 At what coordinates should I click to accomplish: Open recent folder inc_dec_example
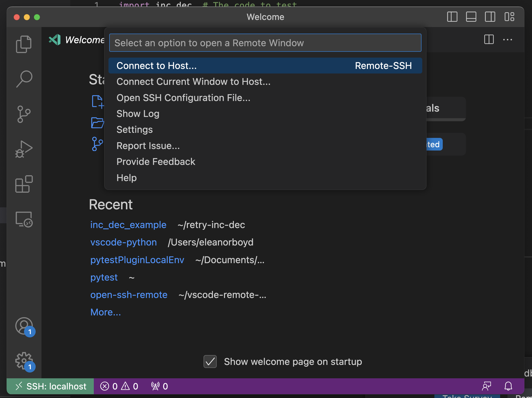coord(128,225)
